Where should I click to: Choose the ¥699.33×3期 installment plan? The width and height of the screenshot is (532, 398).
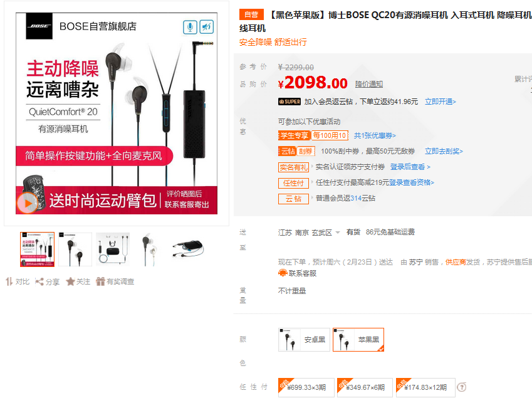click(x=306, y=387)
